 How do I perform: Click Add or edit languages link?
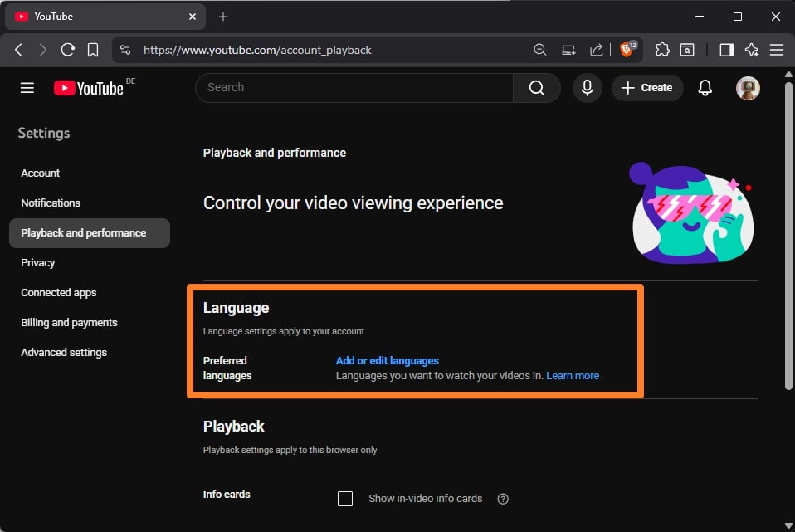tap(387, 361)
